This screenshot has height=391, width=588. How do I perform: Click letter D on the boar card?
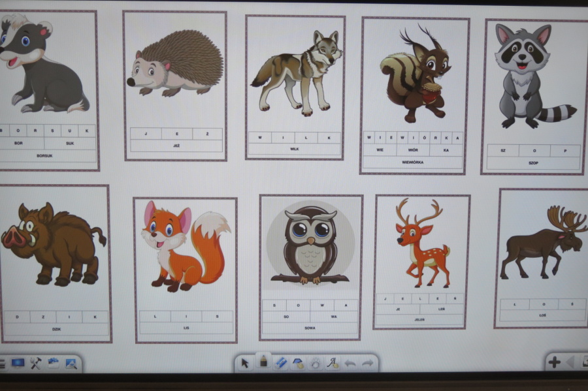point(17,317)
